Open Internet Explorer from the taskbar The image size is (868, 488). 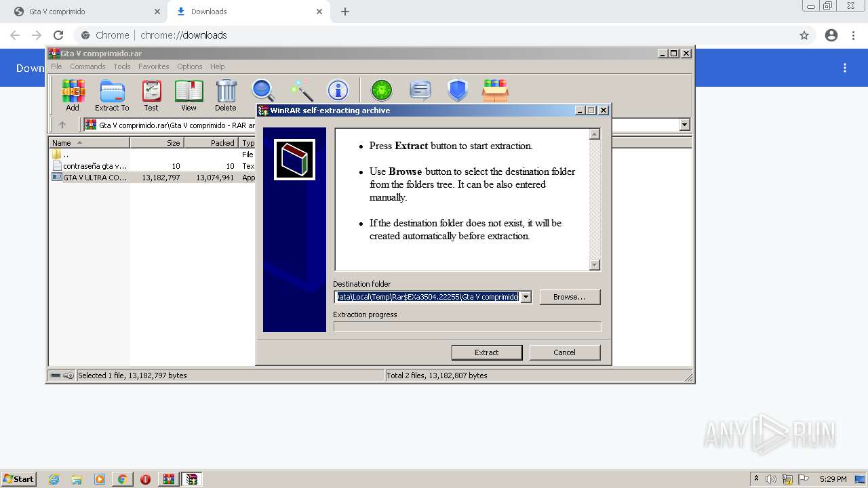click(x=54, y=479)
